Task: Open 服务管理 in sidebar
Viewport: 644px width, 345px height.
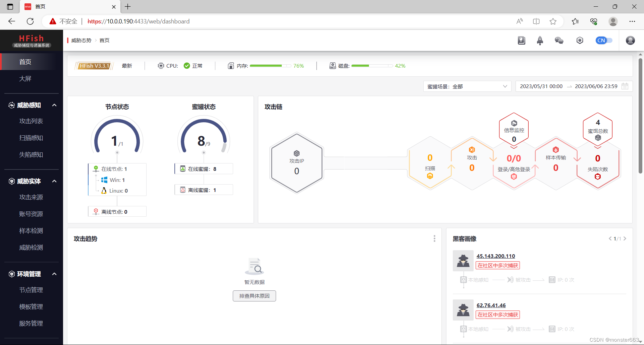Action: pos(31,323)
